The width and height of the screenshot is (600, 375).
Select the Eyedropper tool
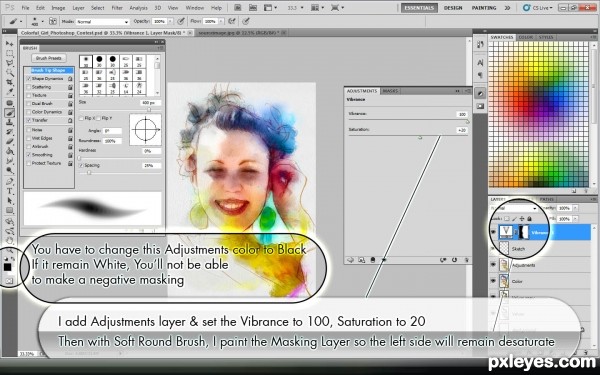pos(9,91)
